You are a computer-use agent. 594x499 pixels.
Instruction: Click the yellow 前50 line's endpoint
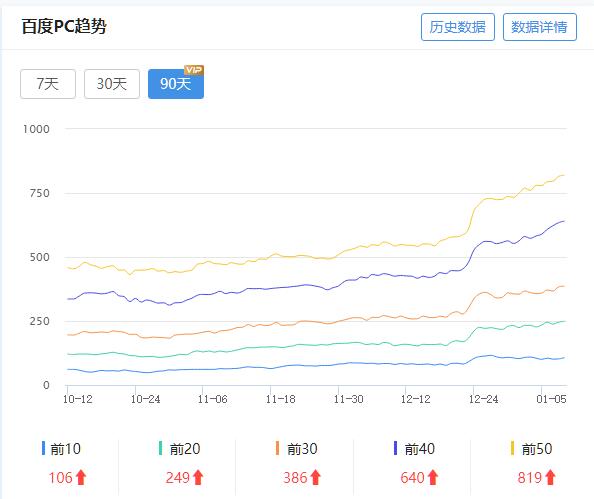coord(564,175)
